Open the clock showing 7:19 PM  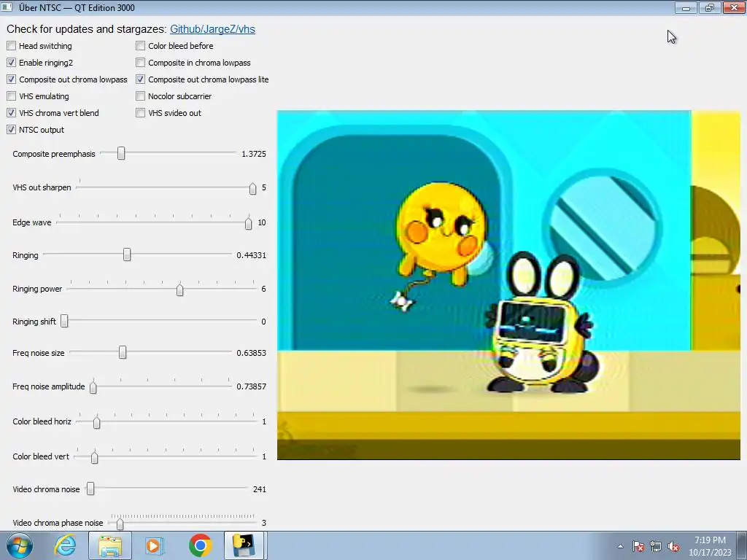710,546
